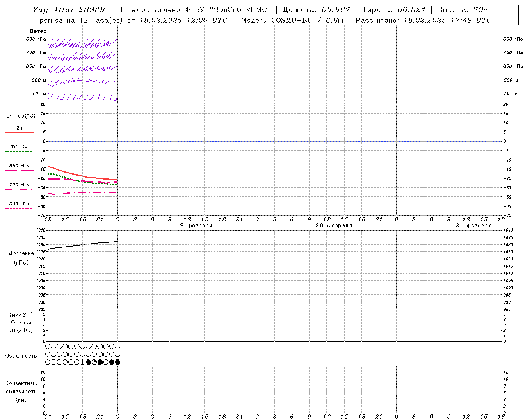
Task: Click the 'Ветер' wind panel label
Action: (x=38, y=31)
